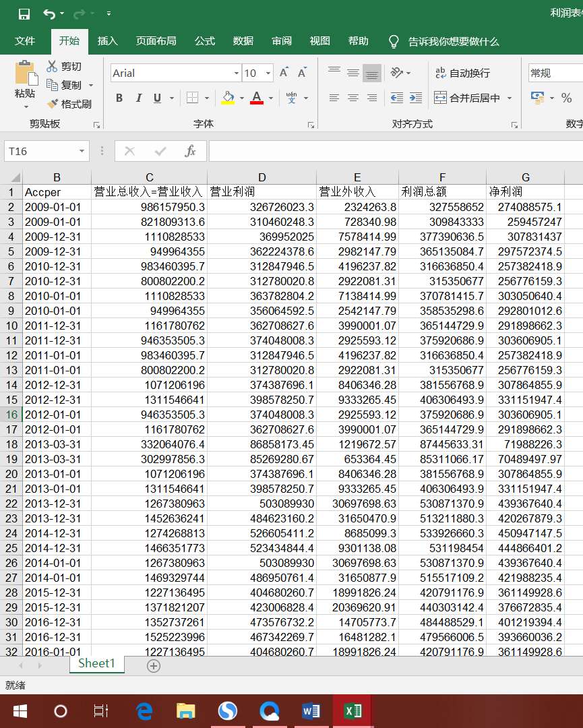
Task: Click the accounting number format icon
Action: pos(538,98)
